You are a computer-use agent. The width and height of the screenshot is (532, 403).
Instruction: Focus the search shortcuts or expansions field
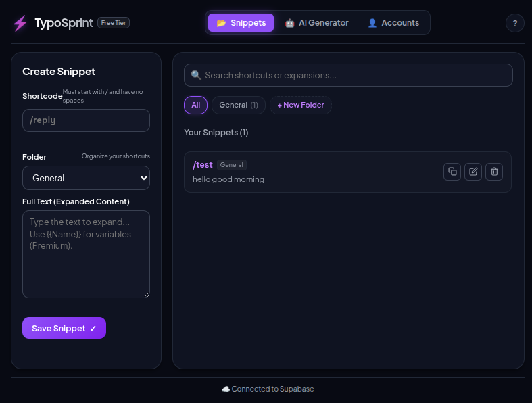coord(348,75)
